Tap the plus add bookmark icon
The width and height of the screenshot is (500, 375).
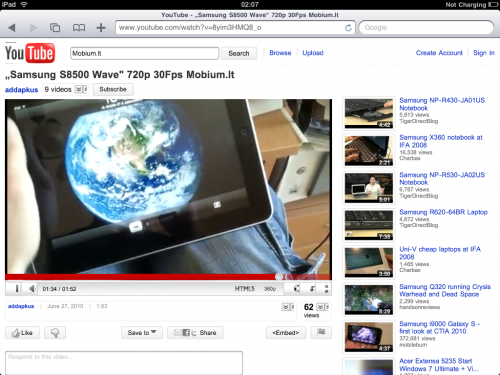(x=101, y=28)
